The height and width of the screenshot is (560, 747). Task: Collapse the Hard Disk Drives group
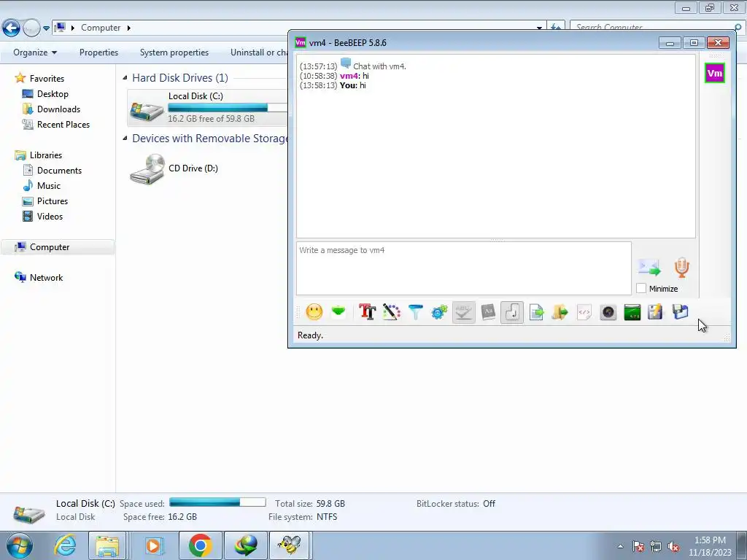pyautogui.click(x=125, y=77)
